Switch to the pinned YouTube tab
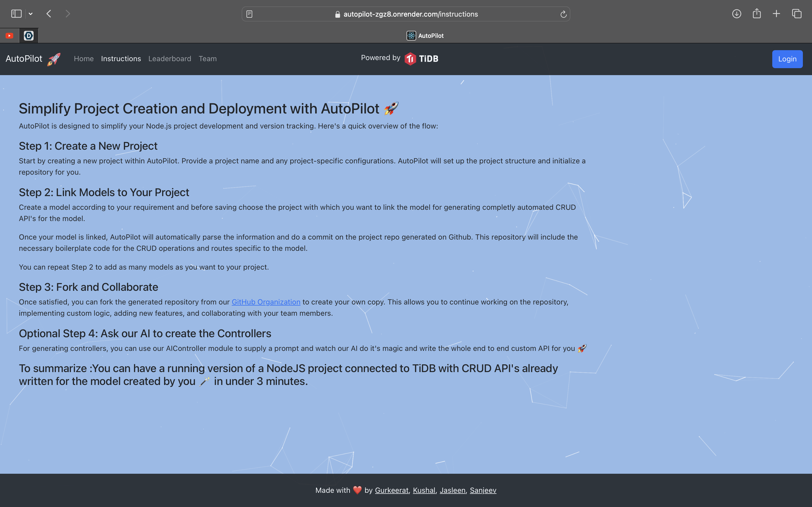 (9, 35)
